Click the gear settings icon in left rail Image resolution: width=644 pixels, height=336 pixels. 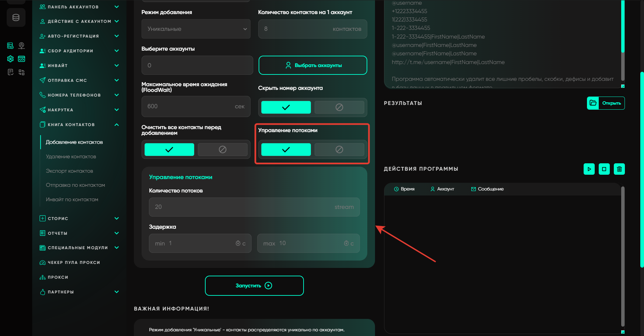click(x=10, y=59)
